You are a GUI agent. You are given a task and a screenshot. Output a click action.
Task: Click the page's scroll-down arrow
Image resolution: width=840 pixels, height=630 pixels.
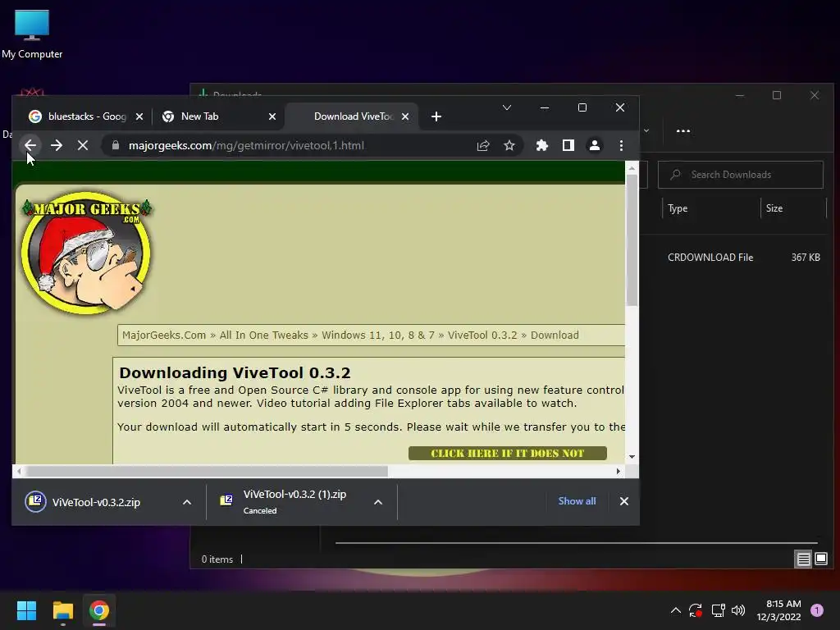[x=632, y=457]
